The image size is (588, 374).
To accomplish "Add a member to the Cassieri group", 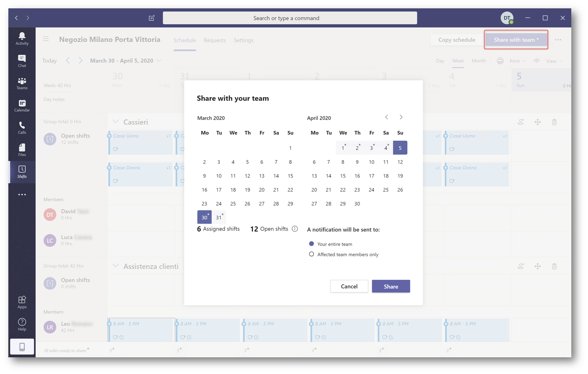I will pos(521,122).
